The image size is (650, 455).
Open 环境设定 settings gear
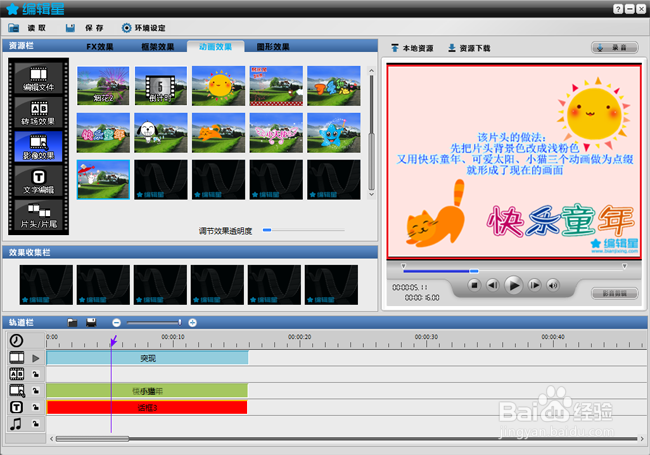143,28
